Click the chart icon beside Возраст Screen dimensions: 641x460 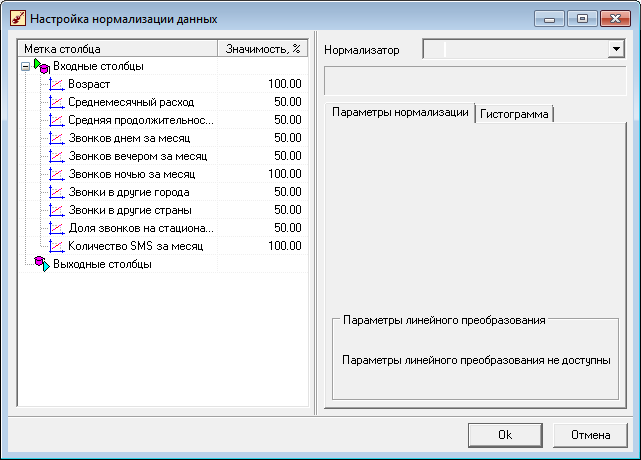pos(56,84)
